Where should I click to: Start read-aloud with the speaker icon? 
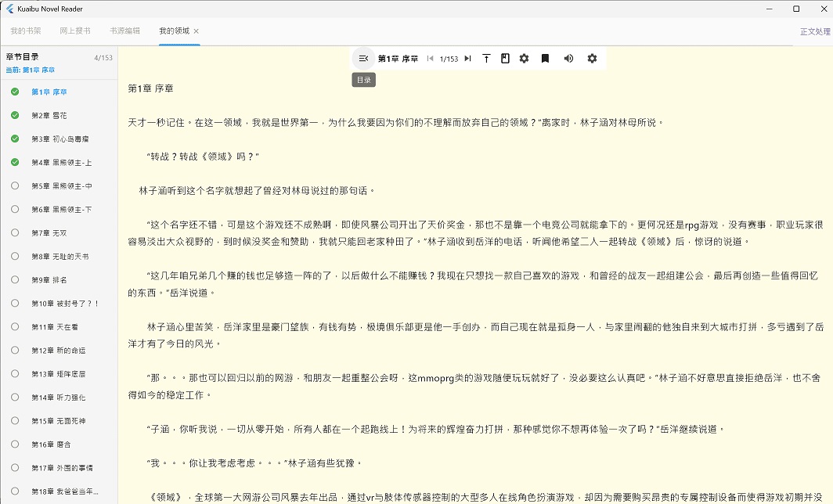568,59
